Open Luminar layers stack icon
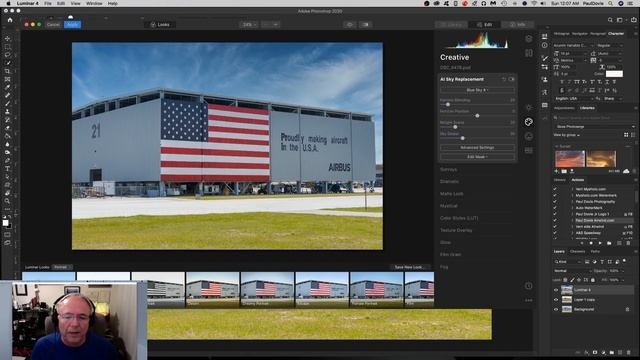Screen dimensions: 640x360 (x=529, y=39)
